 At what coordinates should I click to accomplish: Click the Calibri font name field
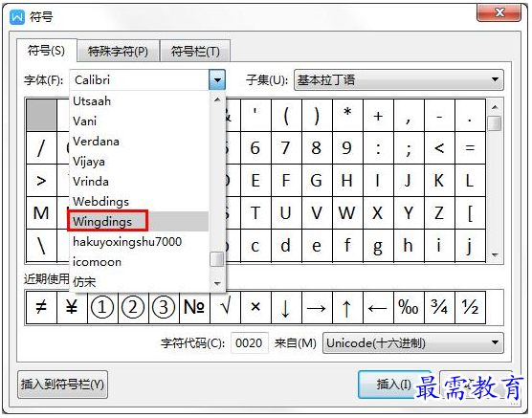tap(140, 80)
